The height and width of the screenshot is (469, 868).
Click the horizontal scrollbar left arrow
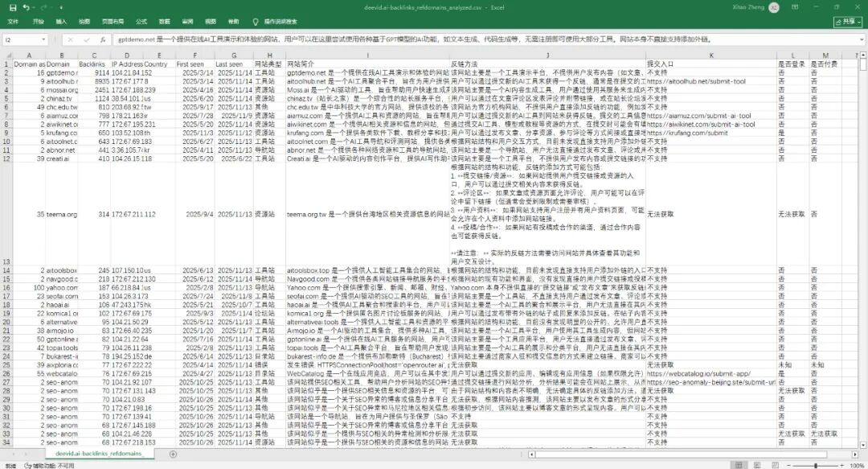[531, 454]
